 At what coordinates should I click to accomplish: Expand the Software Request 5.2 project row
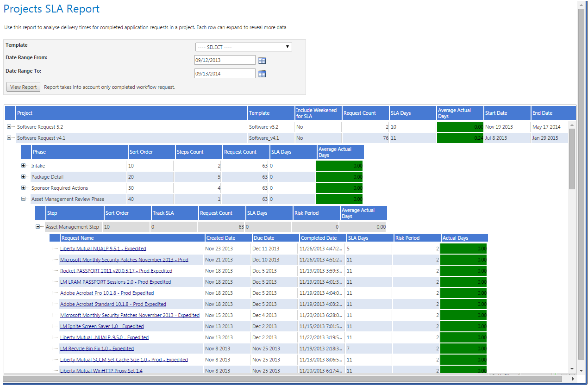pos(9,126)
